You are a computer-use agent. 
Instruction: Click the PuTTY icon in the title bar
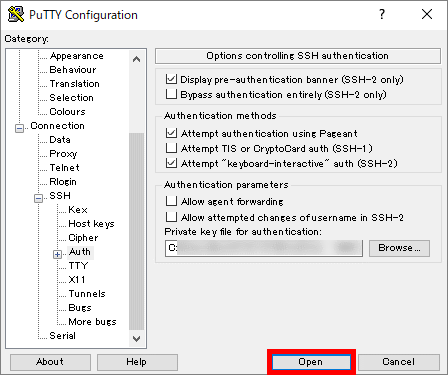pyautogui.click(x=16, y=14)
